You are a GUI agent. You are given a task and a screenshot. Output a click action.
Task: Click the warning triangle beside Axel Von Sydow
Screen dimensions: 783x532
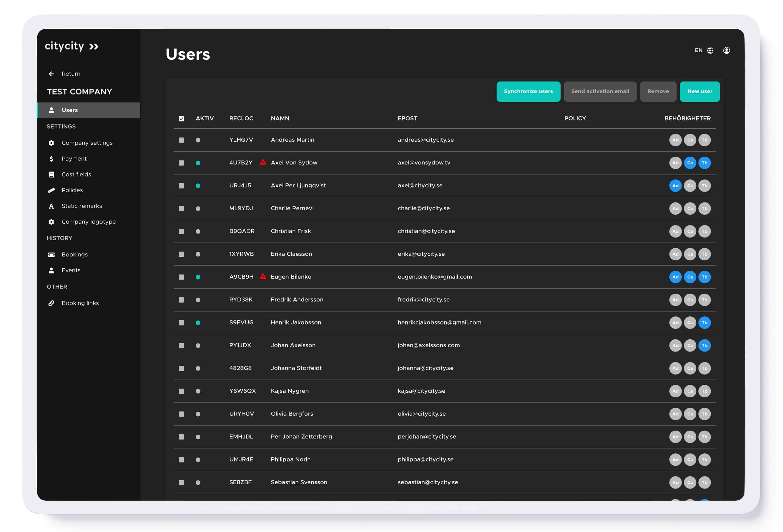pos(263,162)
